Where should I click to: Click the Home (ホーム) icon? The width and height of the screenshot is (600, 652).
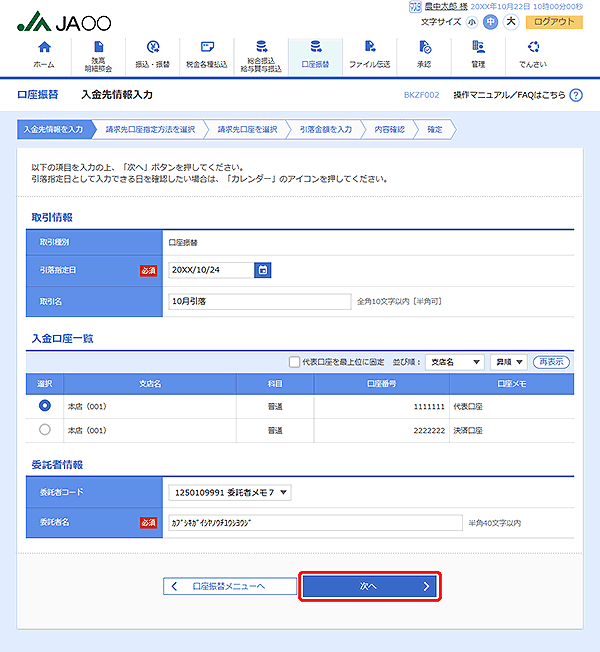(x=44, y=54)
